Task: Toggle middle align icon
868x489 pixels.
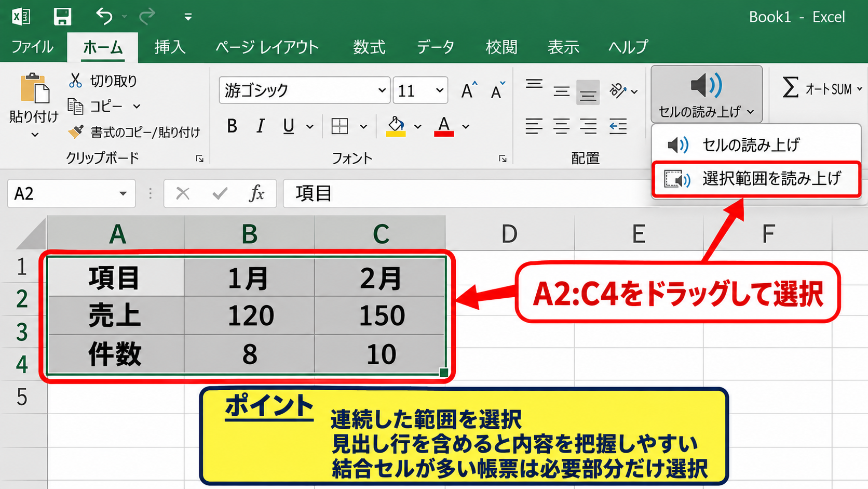Action: [561, 92]
